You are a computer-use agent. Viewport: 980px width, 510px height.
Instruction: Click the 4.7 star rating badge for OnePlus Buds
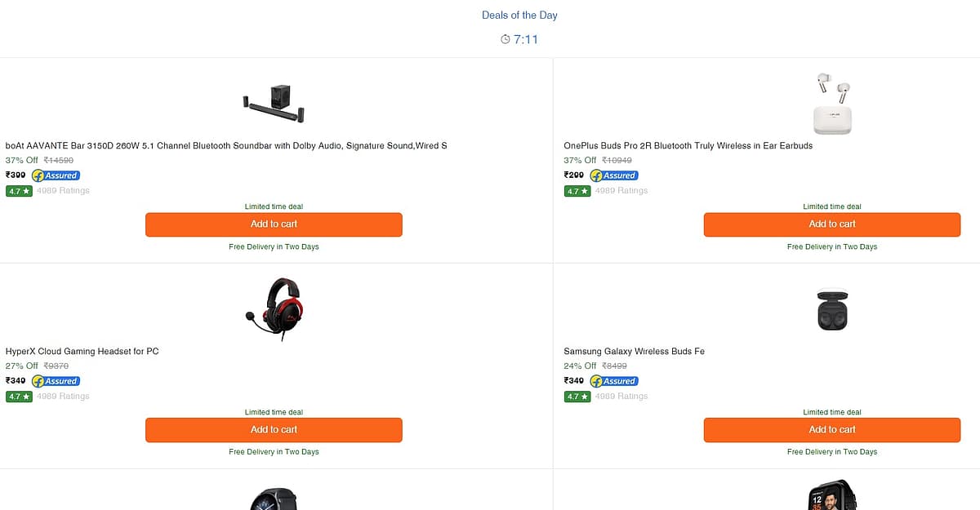click(x=577, y=191)
